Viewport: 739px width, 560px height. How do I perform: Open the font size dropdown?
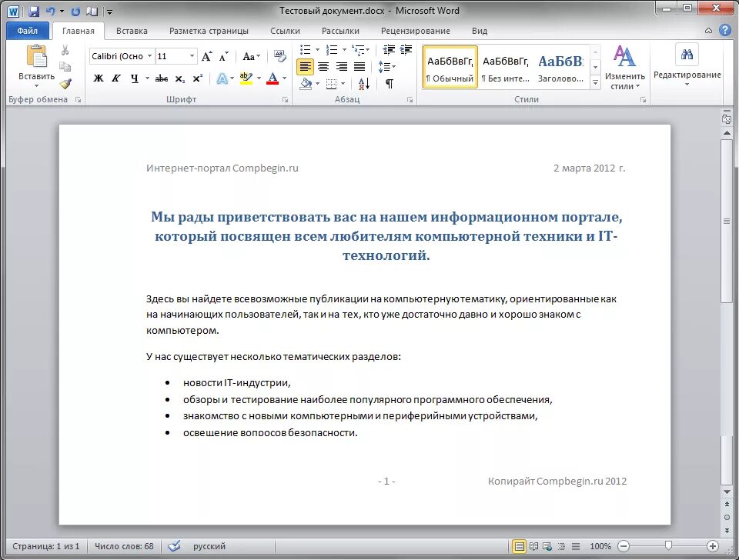192,56
